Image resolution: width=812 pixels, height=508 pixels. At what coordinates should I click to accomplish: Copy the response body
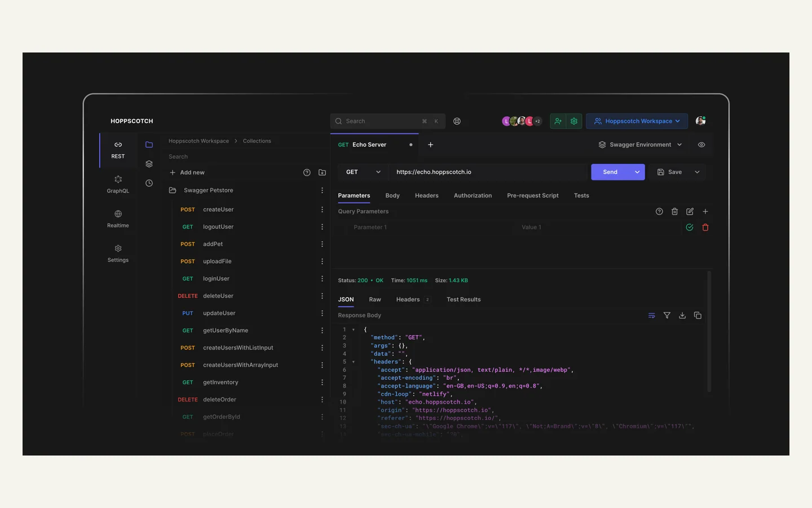[698, 316]
